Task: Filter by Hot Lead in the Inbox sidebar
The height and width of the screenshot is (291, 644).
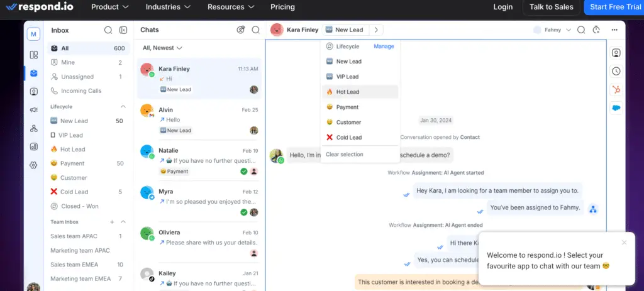Action: click(x=88, y=150)
